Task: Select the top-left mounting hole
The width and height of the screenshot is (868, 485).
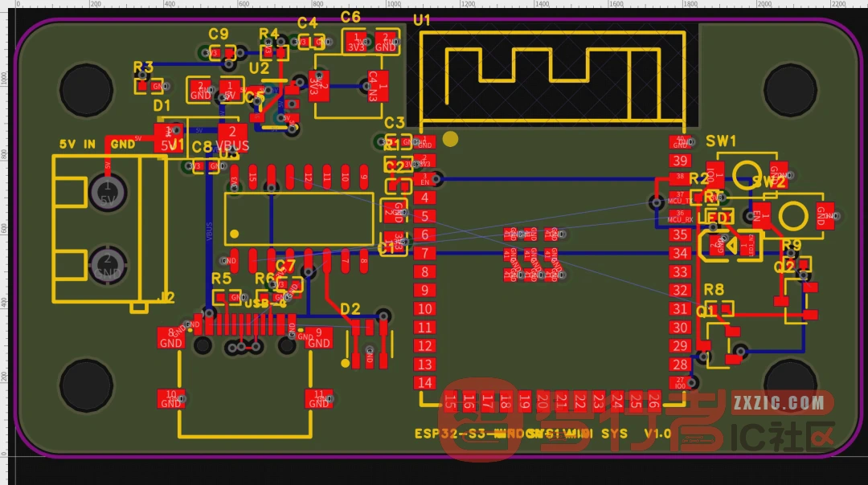Action: [x=86, y=90]
